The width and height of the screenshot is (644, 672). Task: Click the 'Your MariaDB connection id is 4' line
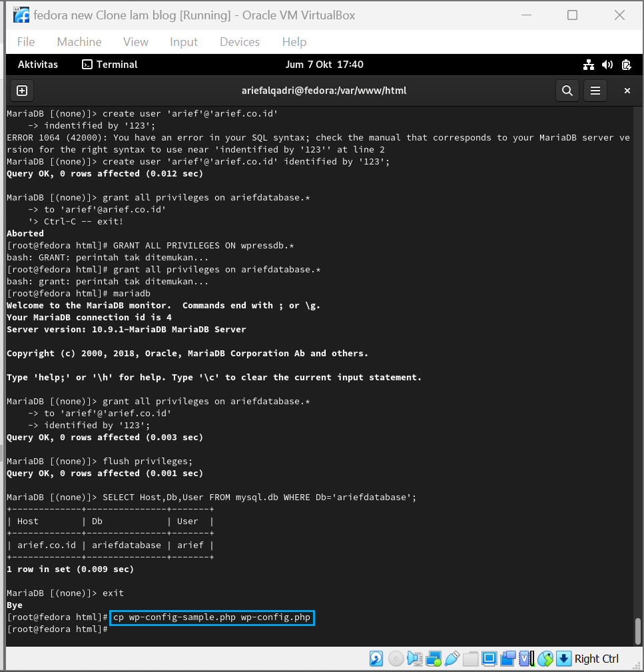pyautogui.click(x=89, y=318)
